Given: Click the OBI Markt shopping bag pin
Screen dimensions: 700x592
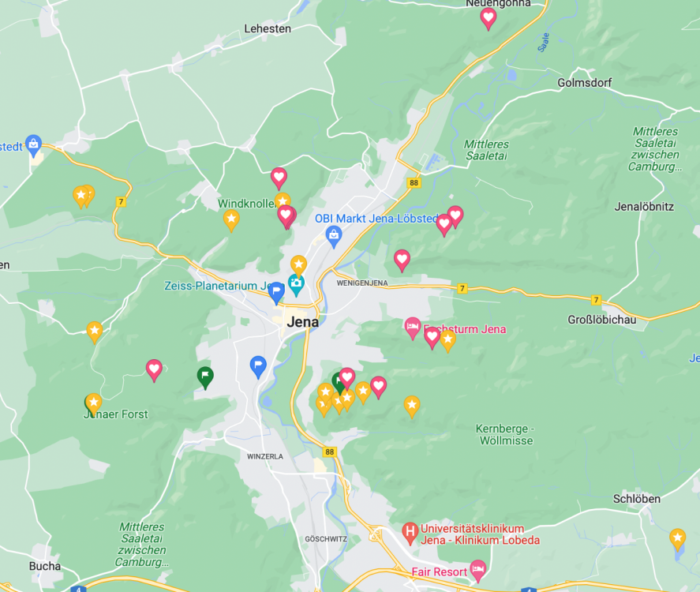Looking at the screenshot, I should click(x=334, y=236).
